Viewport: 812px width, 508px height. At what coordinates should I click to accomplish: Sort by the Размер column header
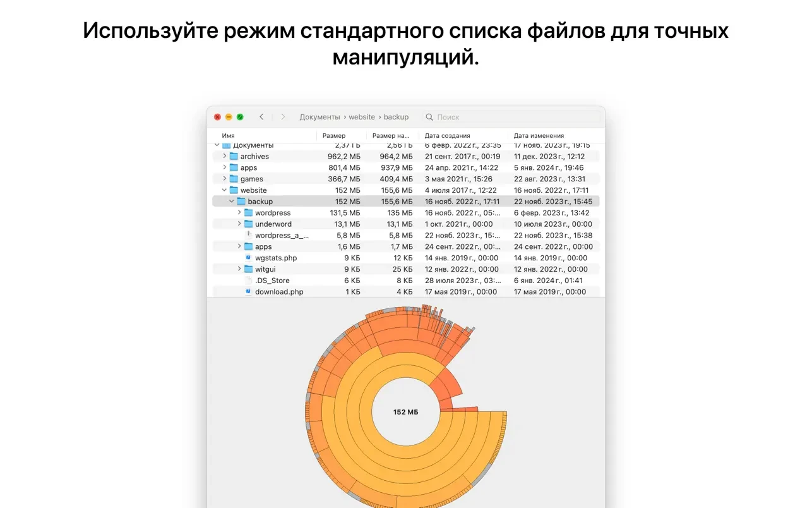pos(334,136)
